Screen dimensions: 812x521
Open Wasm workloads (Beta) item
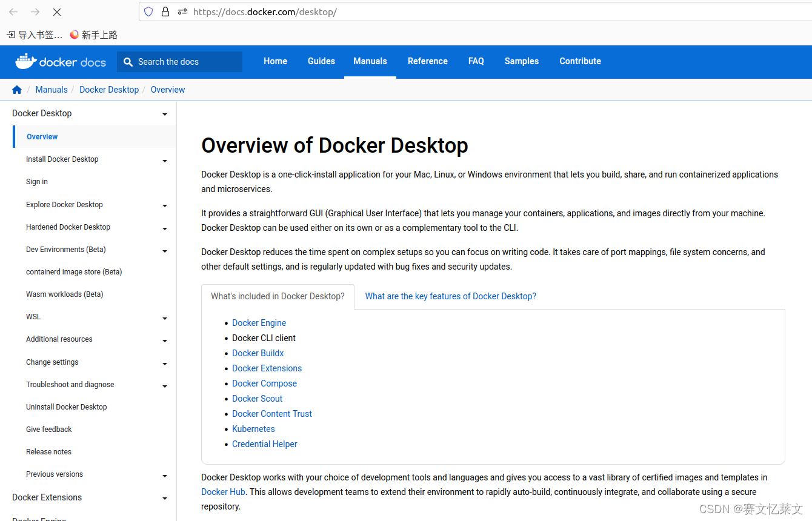[x=65, y=294]
